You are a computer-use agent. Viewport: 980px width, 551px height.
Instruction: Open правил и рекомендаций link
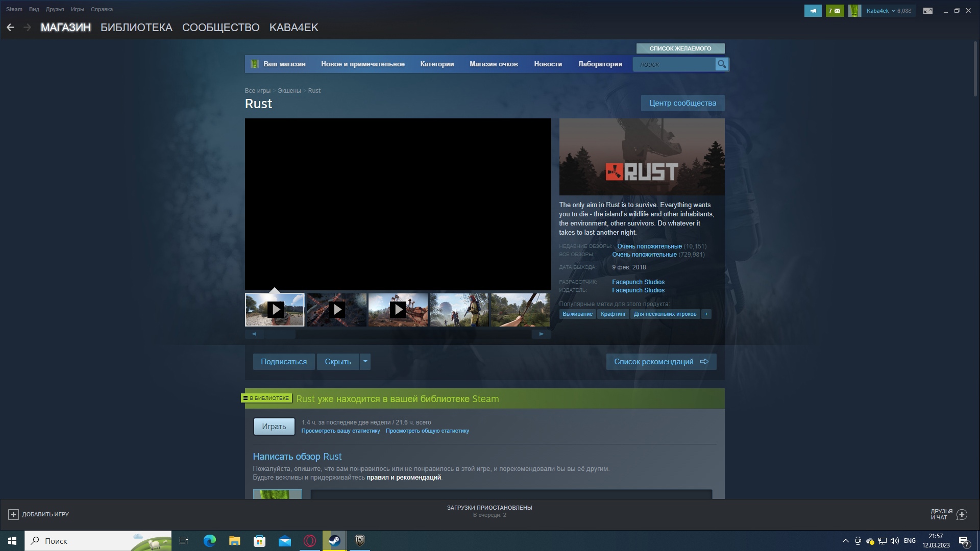pyautogui.click(x=404, y=478)
